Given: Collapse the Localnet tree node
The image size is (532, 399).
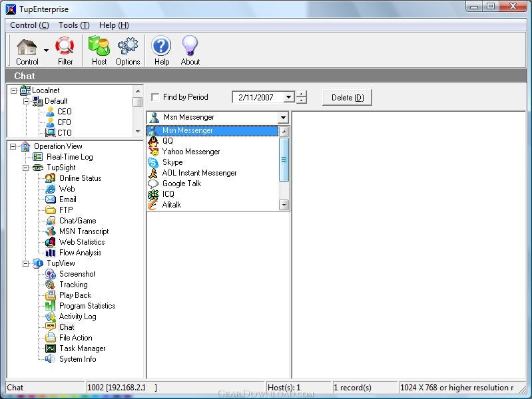Looking at the screenshot, I should pyautogui.click(x=13, y=90).
